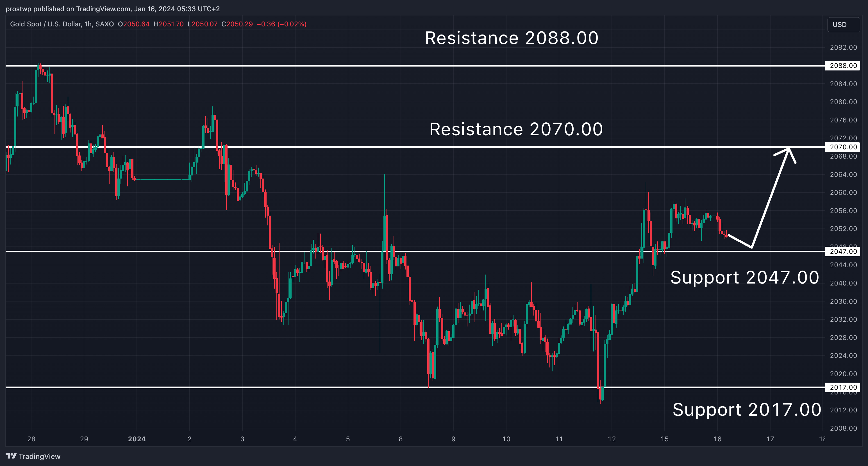Select the "Resistance 2088.00" text annotation
868x466 pixels.
point(511,38)
